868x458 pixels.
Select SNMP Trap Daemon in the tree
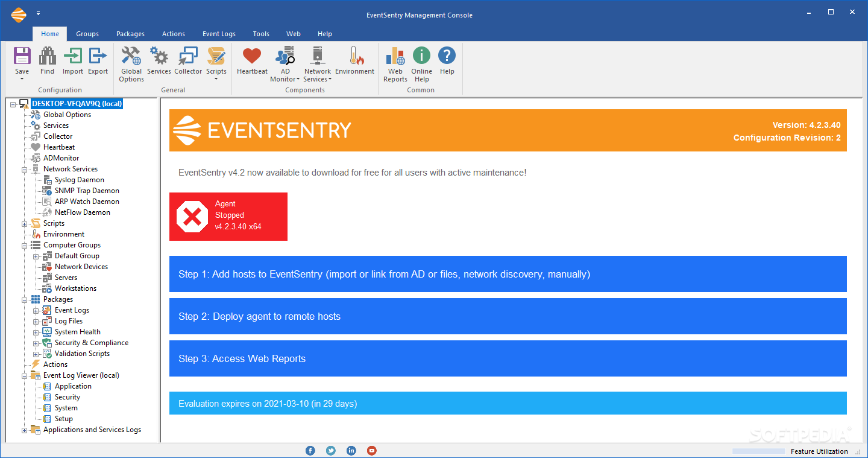point(87,191)
